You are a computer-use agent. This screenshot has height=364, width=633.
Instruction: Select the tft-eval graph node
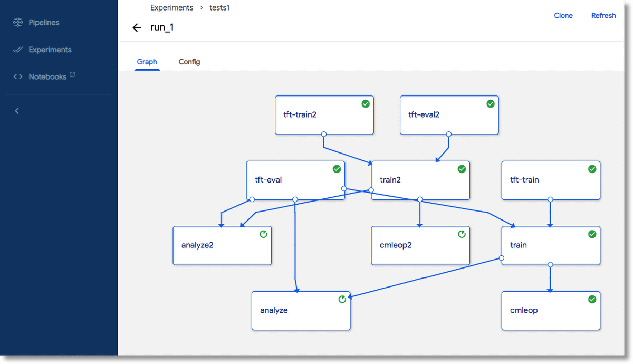[x=295, y=180]
